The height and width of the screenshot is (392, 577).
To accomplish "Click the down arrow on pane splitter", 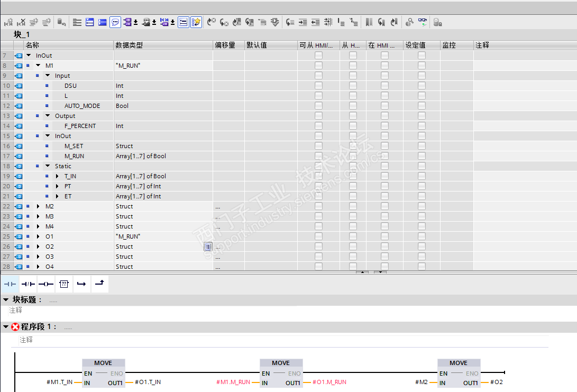I will (380, 272).
